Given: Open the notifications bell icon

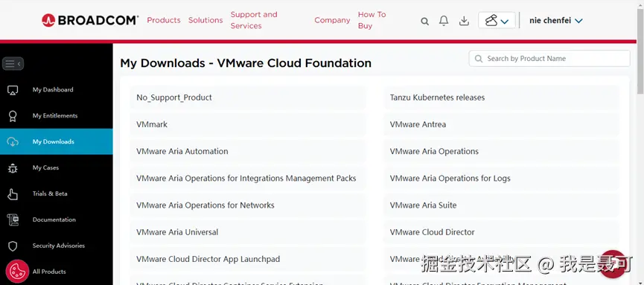Looking at the screenshot, I should 444,21.
